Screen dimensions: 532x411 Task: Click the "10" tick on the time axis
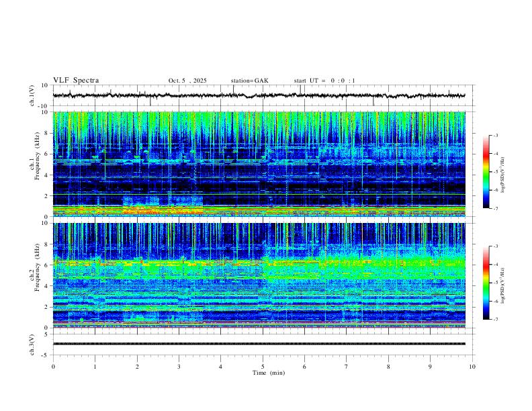[x=472, y=367]
